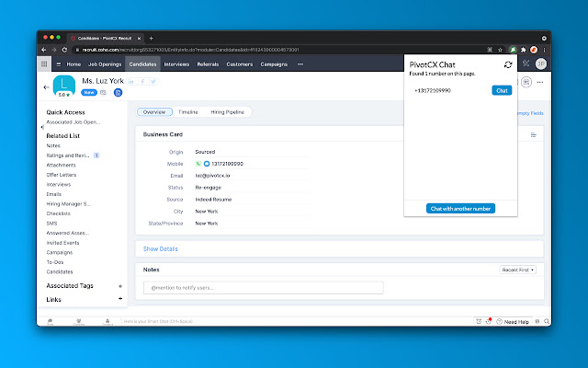Open Luz York's LinkedIn profile icon
This screenshot has height=368, width=588.
pyautogui.click(x=130, y=82)
